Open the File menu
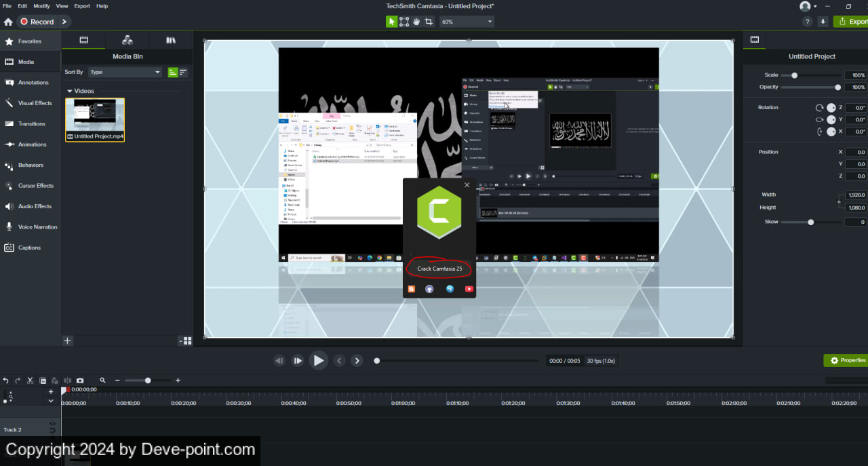This screenshot has height=466, width=868. coord(7,6)
